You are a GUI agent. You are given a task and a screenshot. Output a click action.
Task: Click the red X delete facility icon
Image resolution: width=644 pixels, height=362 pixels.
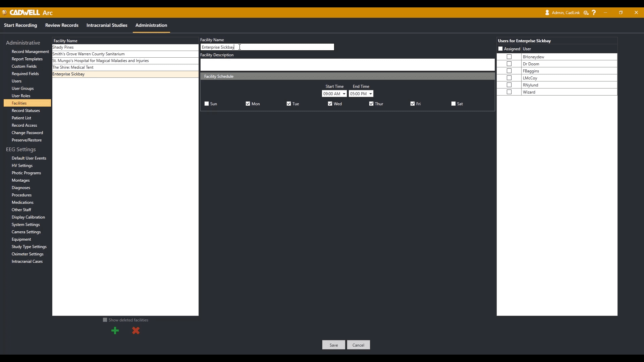pyautogui.click(x=136, y=331)
